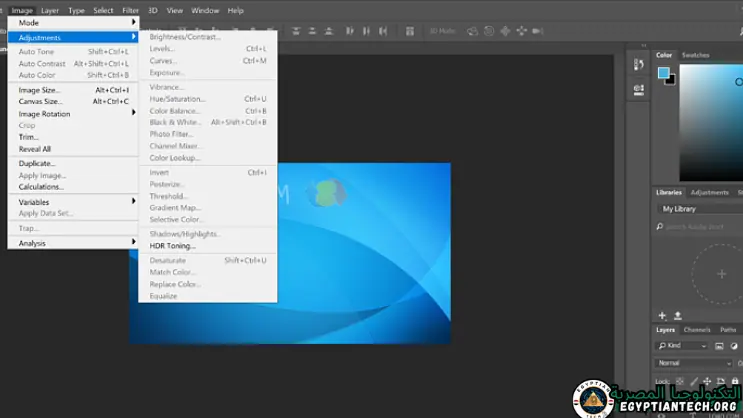
Task: Toggle lock transparent pixels in Layers panel
Action: click(677, 381)
